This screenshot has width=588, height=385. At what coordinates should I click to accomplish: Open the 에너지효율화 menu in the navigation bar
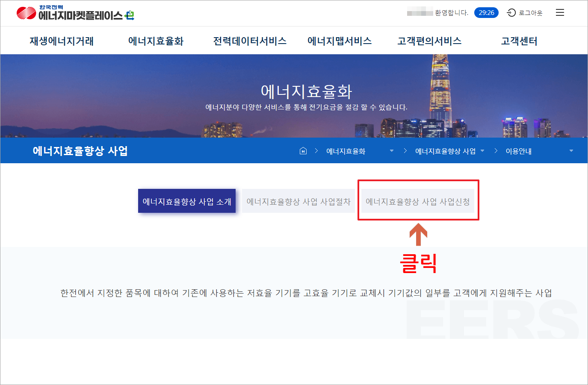pos(156,41)
